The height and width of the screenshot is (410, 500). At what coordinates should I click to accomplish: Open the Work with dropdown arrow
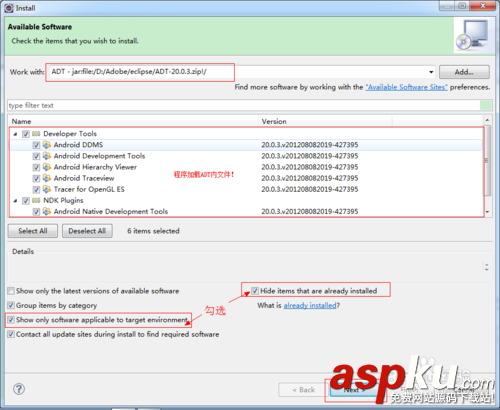click(431, 72)
